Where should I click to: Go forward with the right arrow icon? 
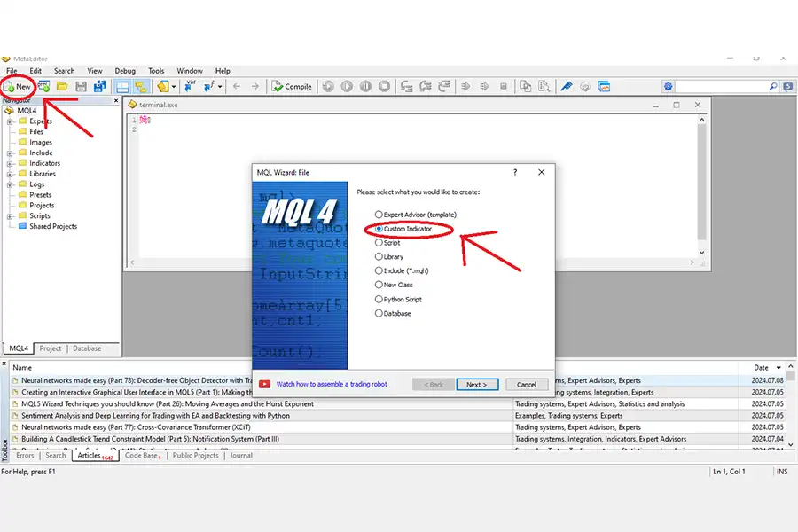coord(255,87)
